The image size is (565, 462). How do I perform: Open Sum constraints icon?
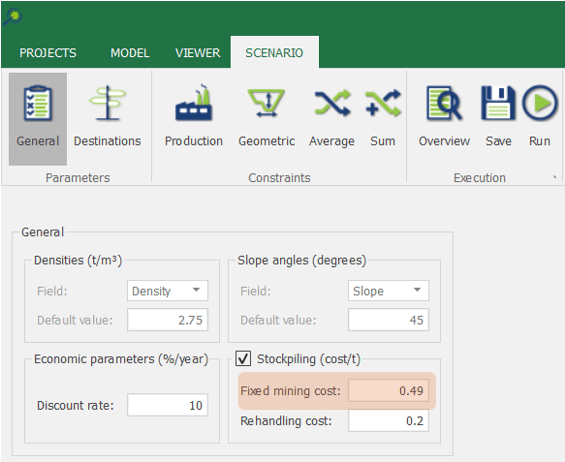point(383,103)
